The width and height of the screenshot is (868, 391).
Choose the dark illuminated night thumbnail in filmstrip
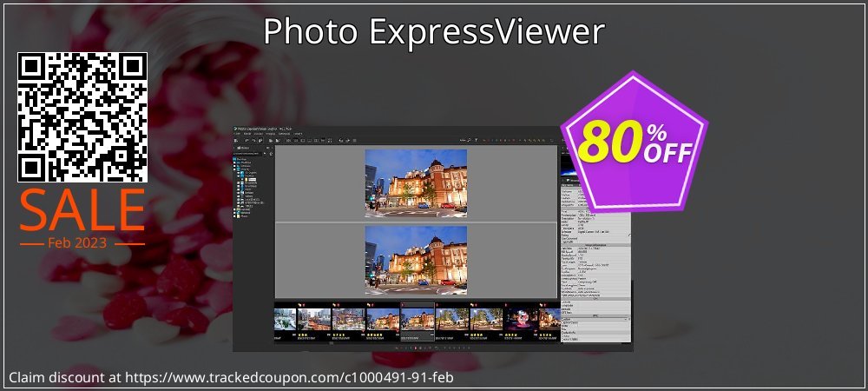(x=520, y=320)
